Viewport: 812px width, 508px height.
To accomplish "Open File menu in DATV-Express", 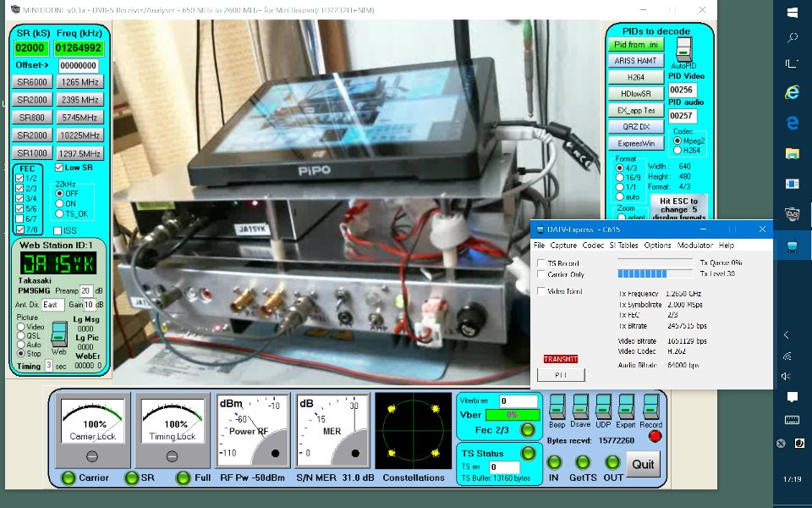I will (x=539, y=246).
